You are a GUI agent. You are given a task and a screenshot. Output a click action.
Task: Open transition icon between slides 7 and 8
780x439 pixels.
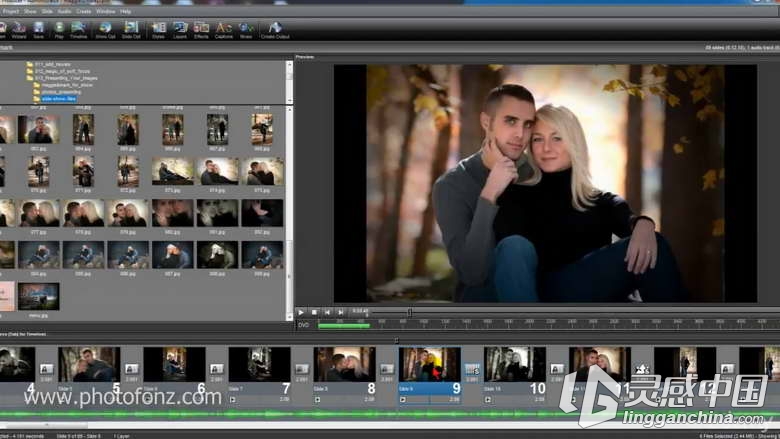pyautogui.click(x=301, y=369)
